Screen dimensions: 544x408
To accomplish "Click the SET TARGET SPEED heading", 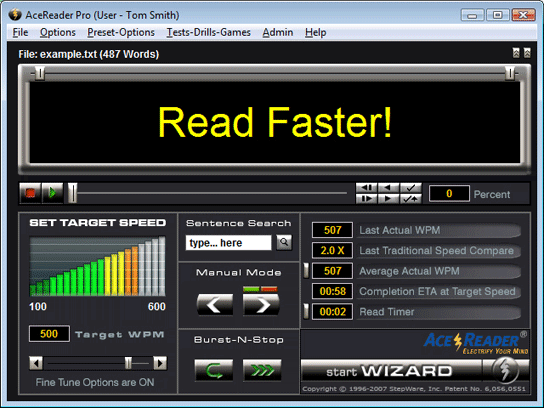I will [97, 222].
